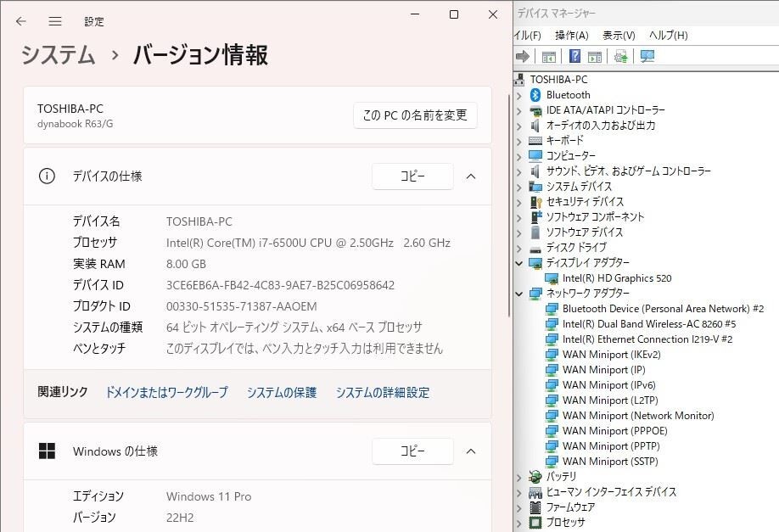Select the TOSHIBA-PC root node
This screenshot has width=779, height=532.
pyautogui.click(x=558, y=80)
